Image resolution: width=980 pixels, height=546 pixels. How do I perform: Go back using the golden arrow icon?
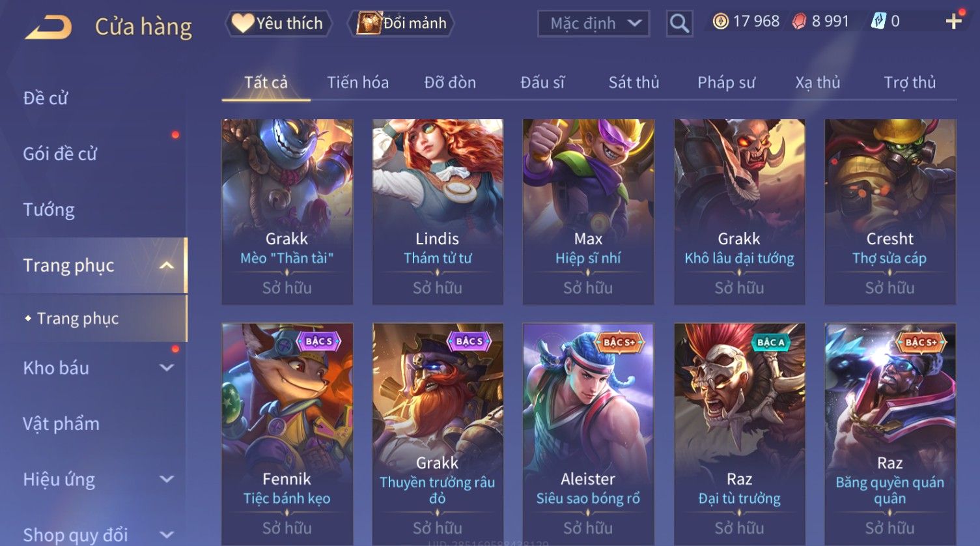48,27
